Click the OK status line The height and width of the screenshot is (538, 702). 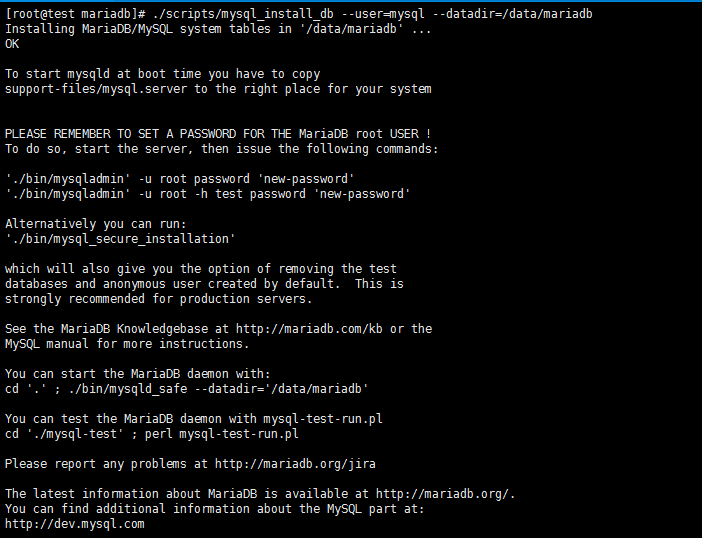[12, 44]
